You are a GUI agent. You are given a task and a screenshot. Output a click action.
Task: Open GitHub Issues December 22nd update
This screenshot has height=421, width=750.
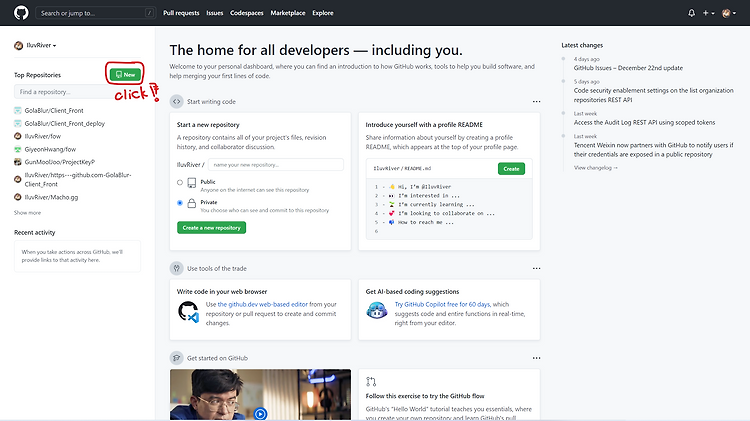628,68
